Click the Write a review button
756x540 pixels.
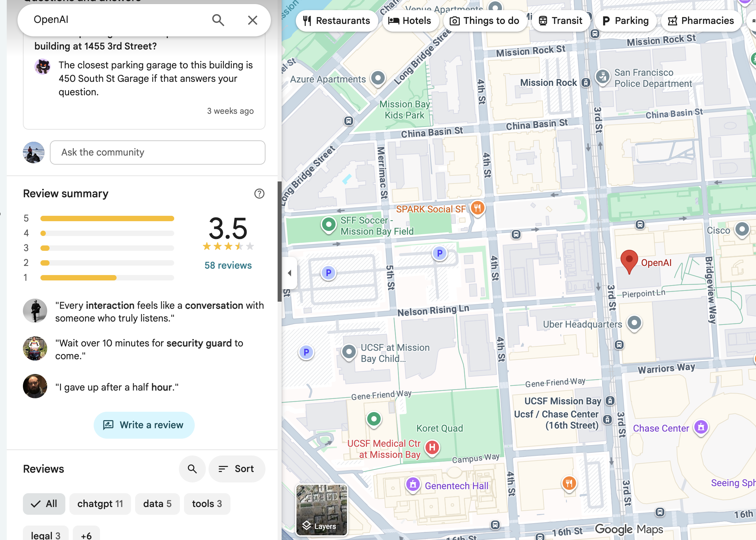[144, 425]
